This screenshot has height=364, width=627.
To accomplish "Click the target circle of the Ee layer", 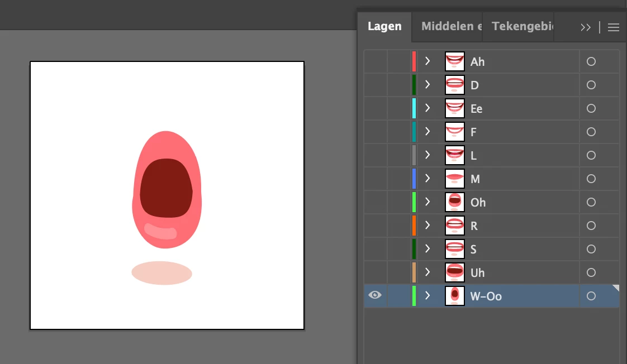I will [x=591, y=108].
